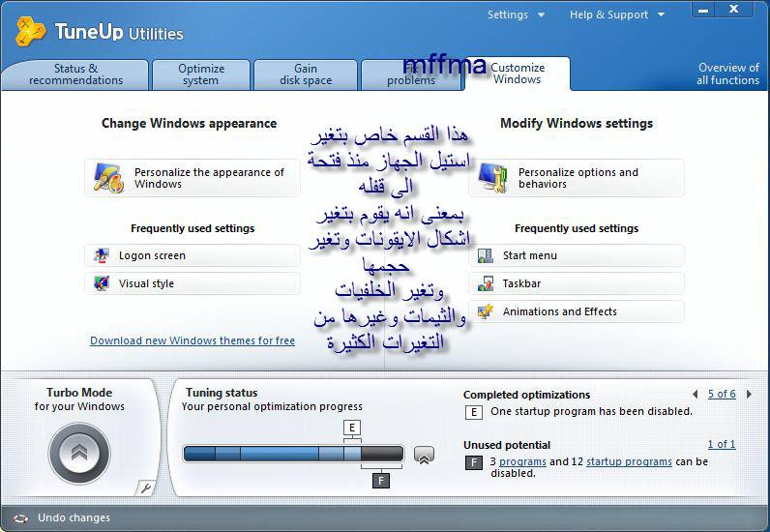Open Overview of all functions
This screenshot has height=532, width=770.
tap(727, 74)
